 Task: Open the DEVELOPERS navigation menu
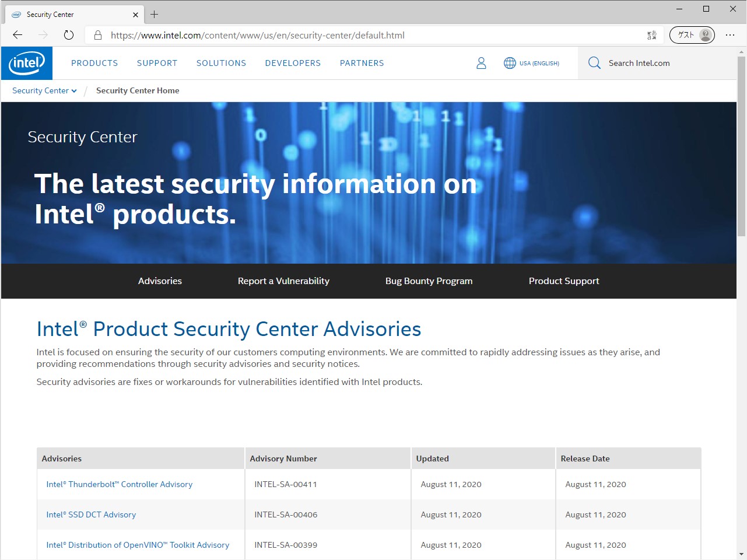pyautogui.click(x=293, y=63)
